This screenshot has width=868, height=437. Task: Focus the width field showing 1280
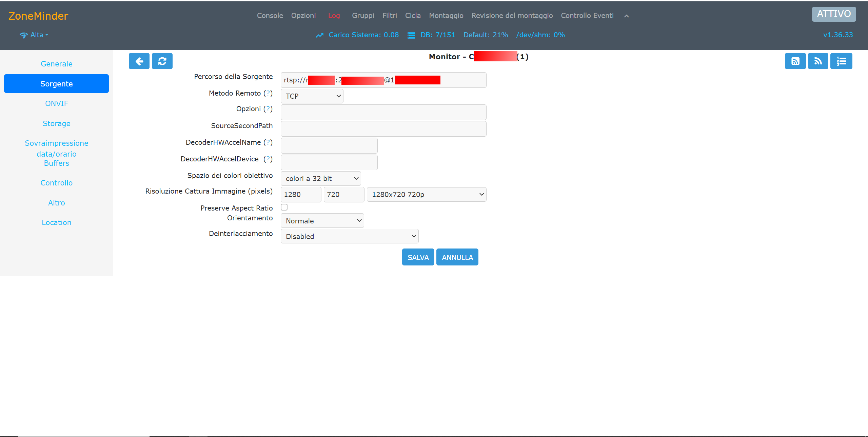301,195
